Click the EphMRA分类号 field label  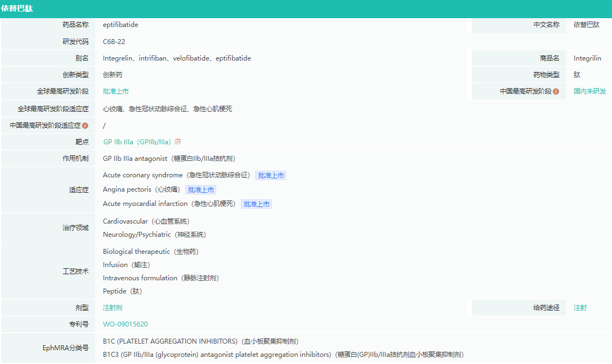coord(66,348)
